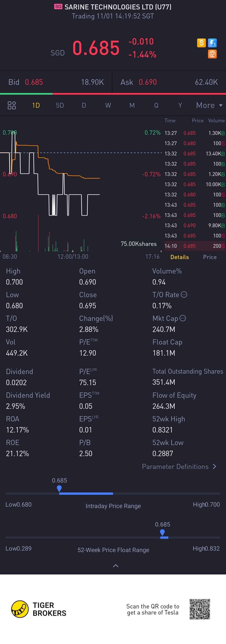The image size is (226, 644).
Task: Tap the 52wk High value 0.8321
Action: click(162, 430)
